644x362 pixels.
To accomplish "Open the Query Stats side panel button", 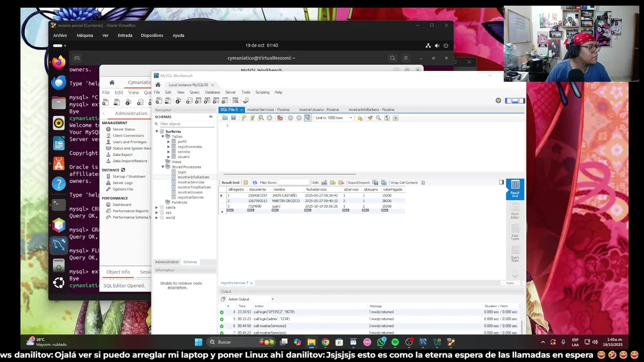I will point(515,254).
